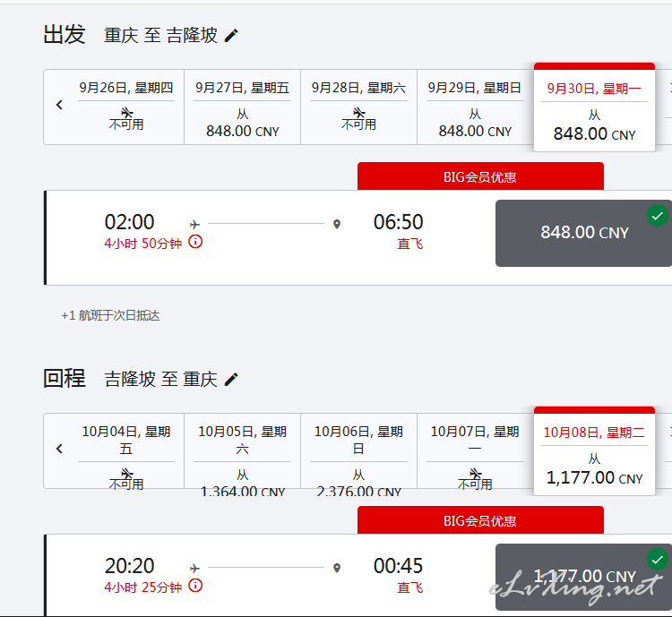Open info icon beside 4小时 50分钟 duration
This screenshot has height=617, width=672.
tap(195, 242)
